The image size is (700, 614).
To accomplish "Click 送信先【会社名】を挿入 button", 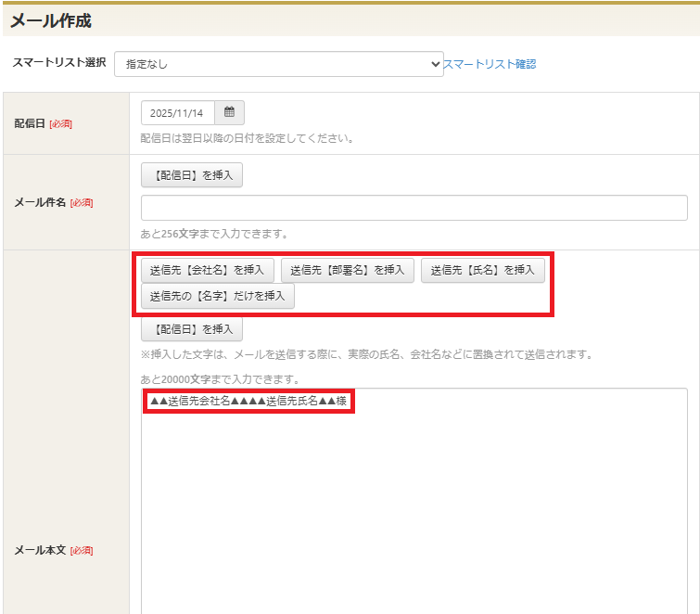I will click(207, 270).
